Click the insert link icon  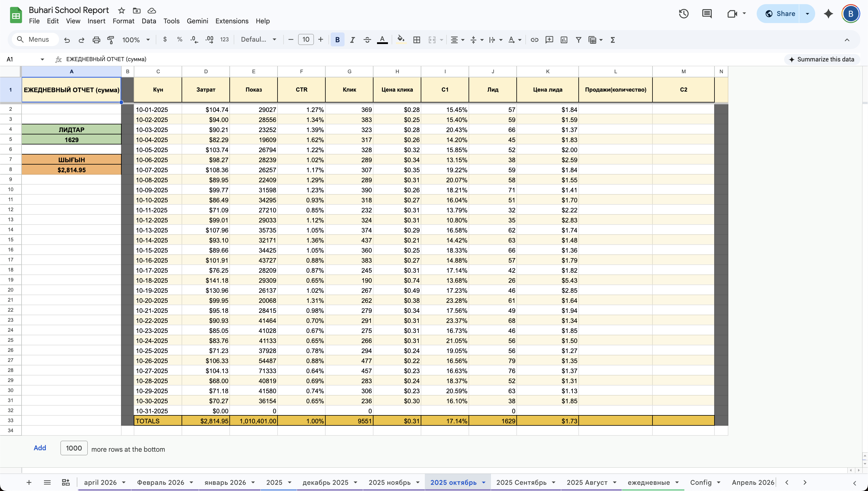[534, 40]
